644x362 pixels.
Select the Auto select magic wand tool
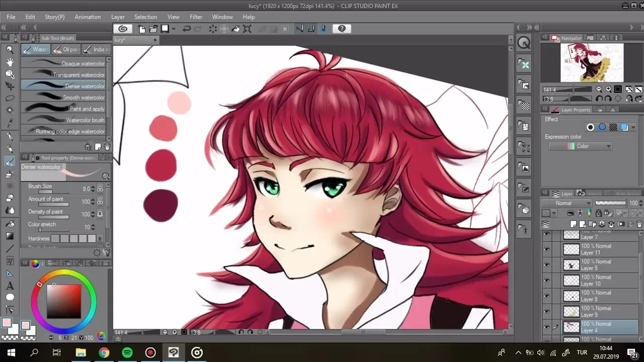coord(10,110)
